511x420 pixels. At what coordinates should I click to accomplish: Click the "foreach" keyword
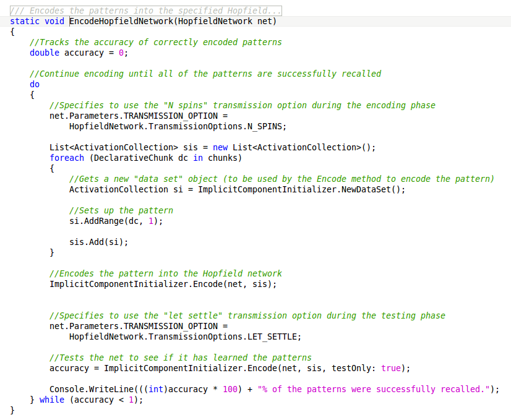[x=67, y=158]
